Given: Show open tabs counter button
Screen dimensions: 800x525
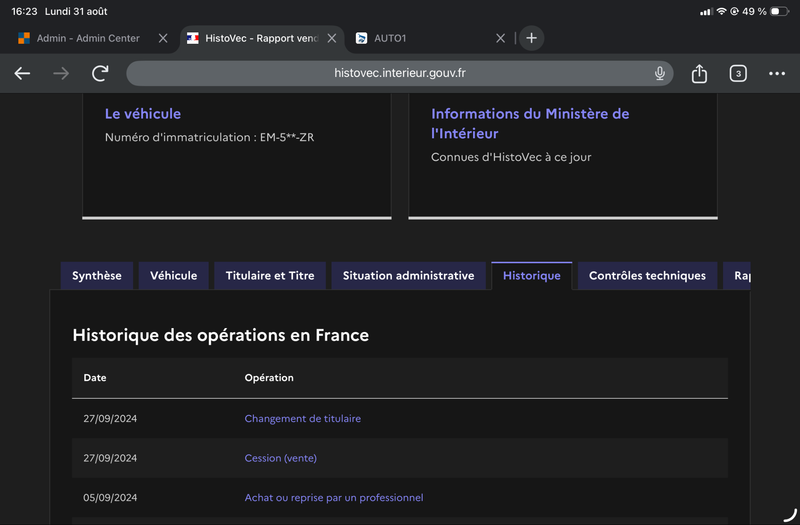Looking at the screenshot, I should (x=738, y=73).
